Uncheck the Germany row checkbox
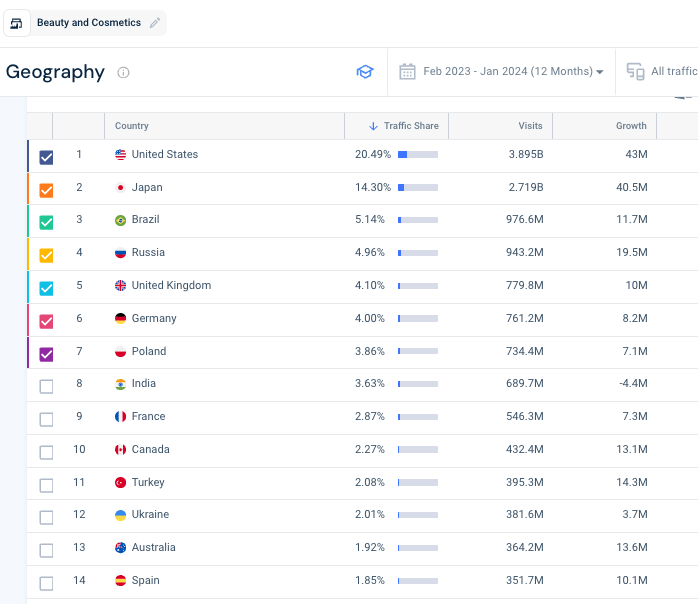 [46, 321]
